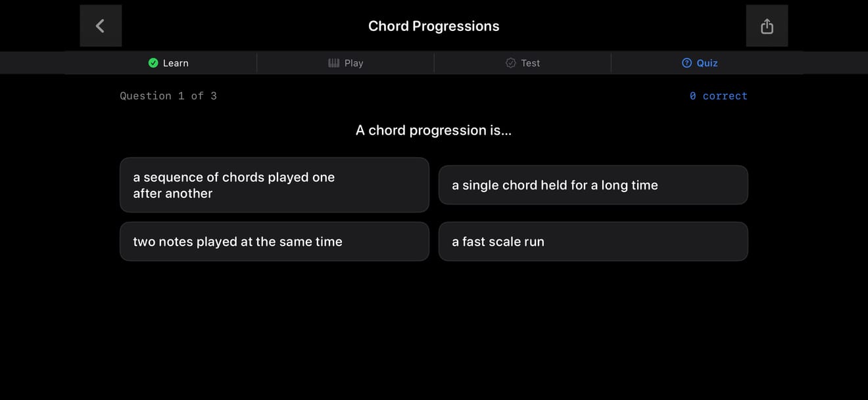Click the check badge icon beside Test
The image size is (868, 400).
(511, 63)
